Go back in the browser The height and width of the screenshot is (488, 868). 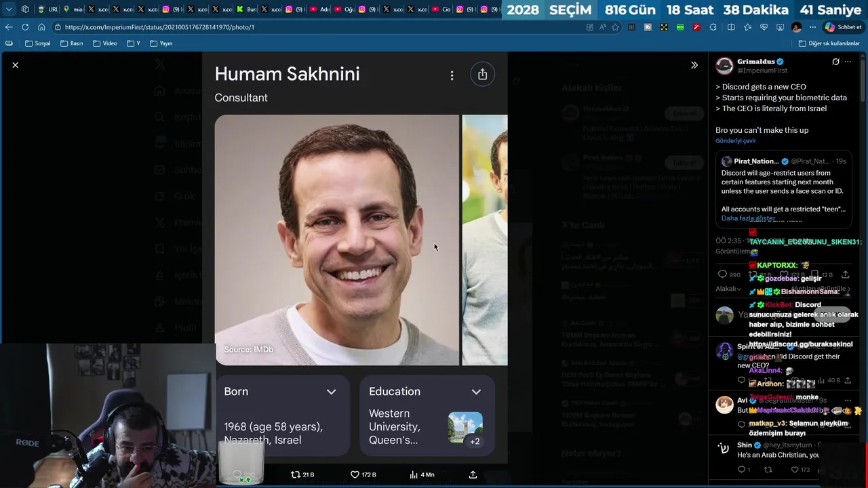(x=9, y=27)
